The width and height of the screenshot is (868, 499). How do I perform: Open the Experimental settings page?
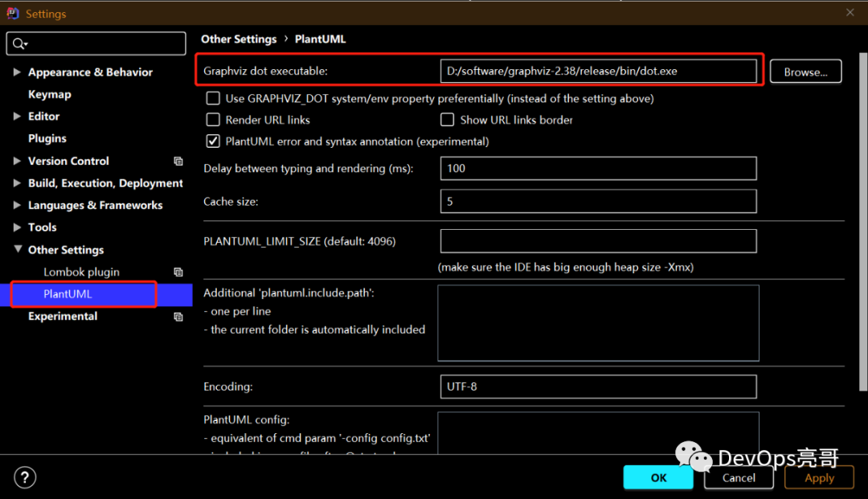[63, 317]
